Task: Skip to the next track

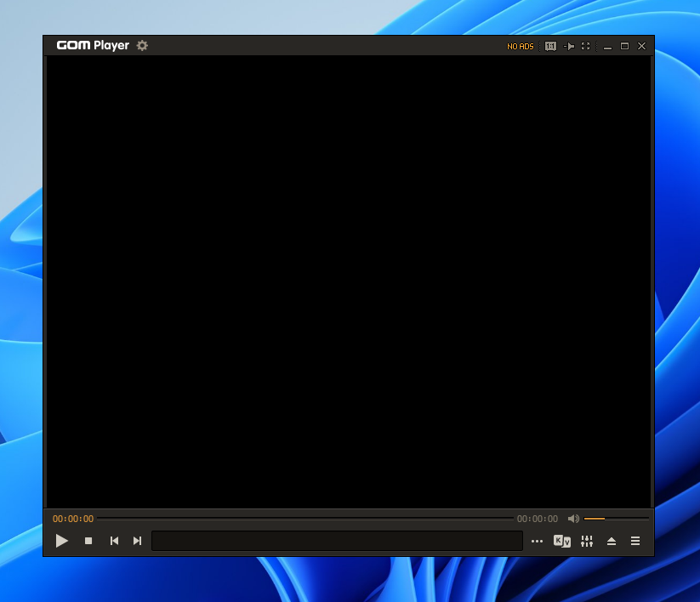Action: [x=138, y=541]
